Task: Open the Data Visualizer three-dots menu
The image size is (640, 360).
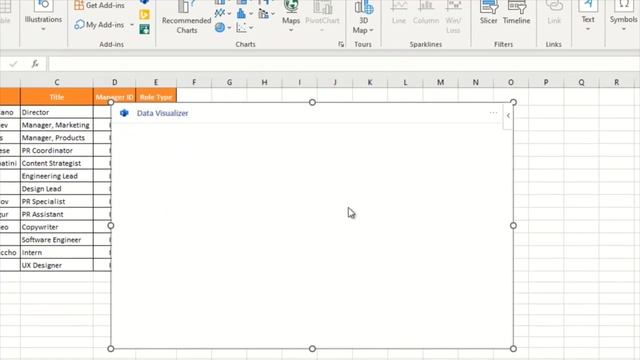Action: click(x=493, y=113)
